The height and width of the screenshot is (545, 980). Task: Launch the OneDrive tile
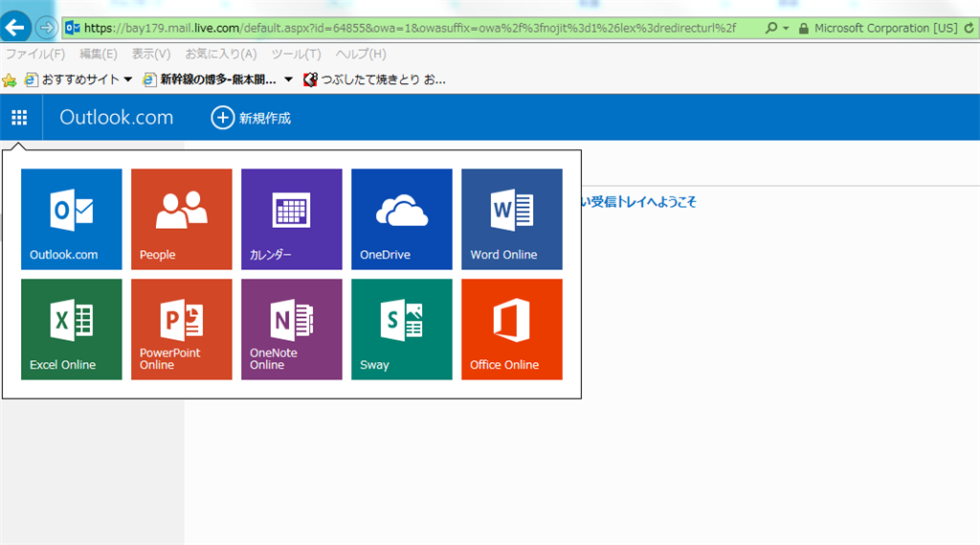click(401, 219)
